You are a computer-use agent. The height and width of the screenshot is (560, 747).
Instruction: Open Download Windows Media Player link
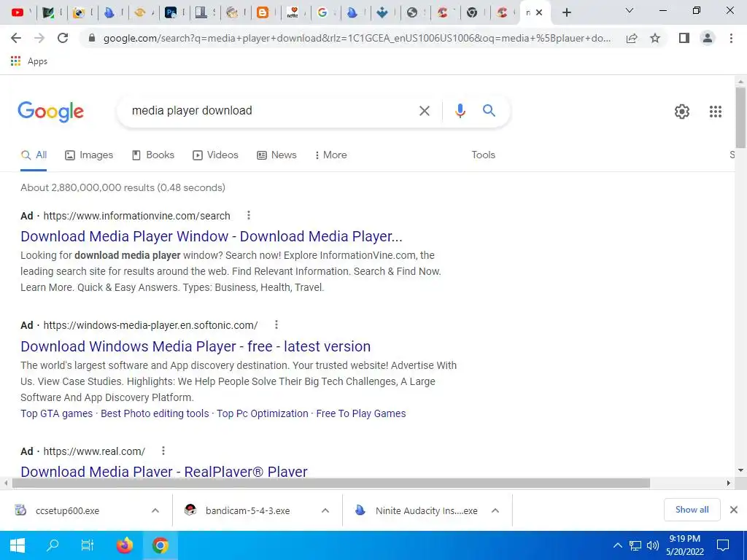(196, 346)
